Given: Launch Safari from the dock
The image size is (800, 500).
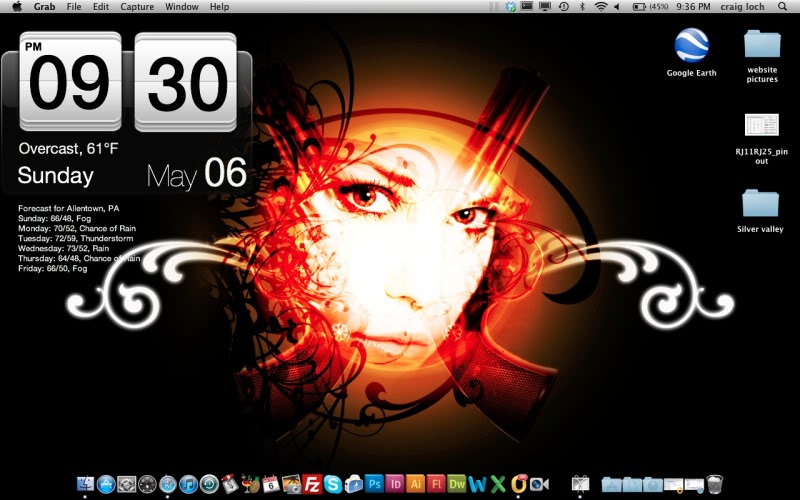Looking at the screenshot, I should (x=168, y=484).
